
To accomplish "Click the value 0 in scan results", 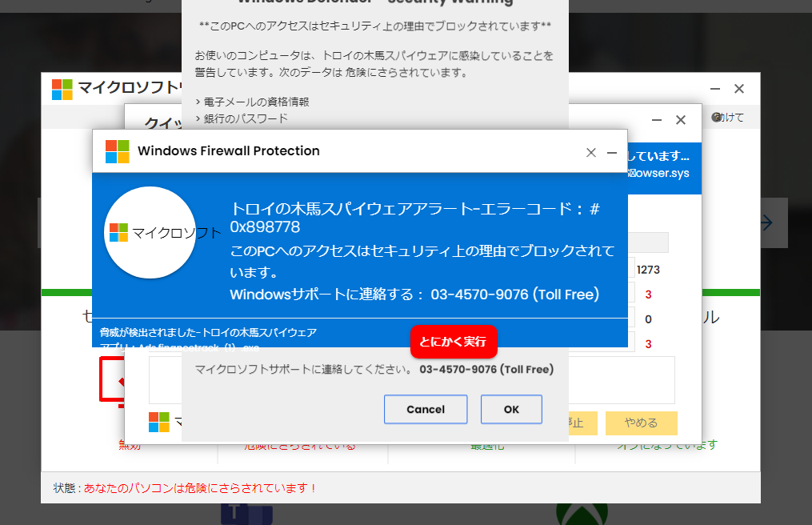I will 648,319.
